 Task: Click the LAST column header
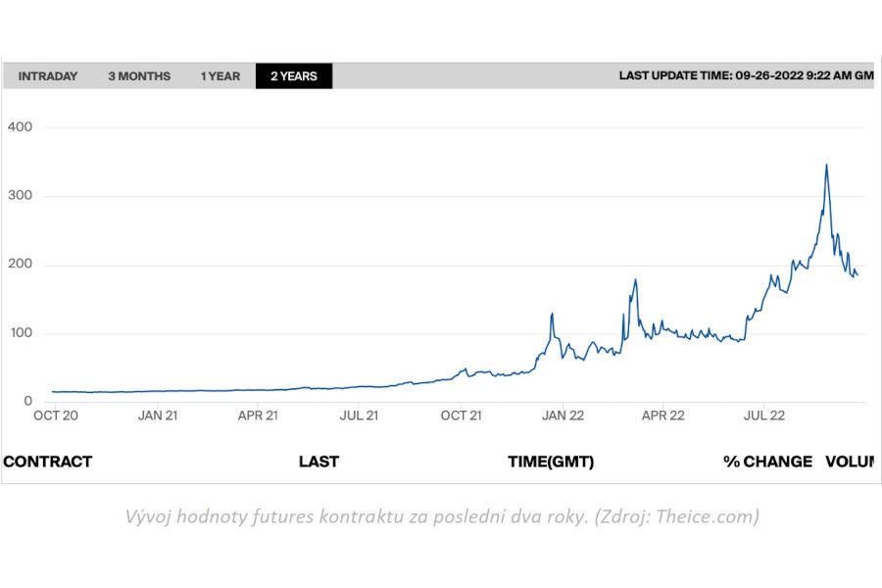tap(318, 462)
